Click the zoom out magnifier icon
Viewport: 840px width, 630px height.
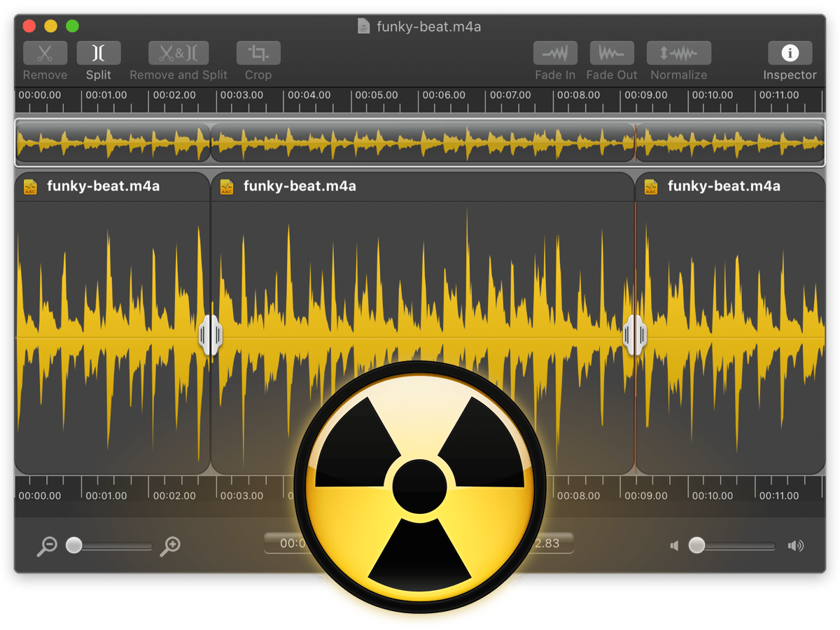[46, 546]
